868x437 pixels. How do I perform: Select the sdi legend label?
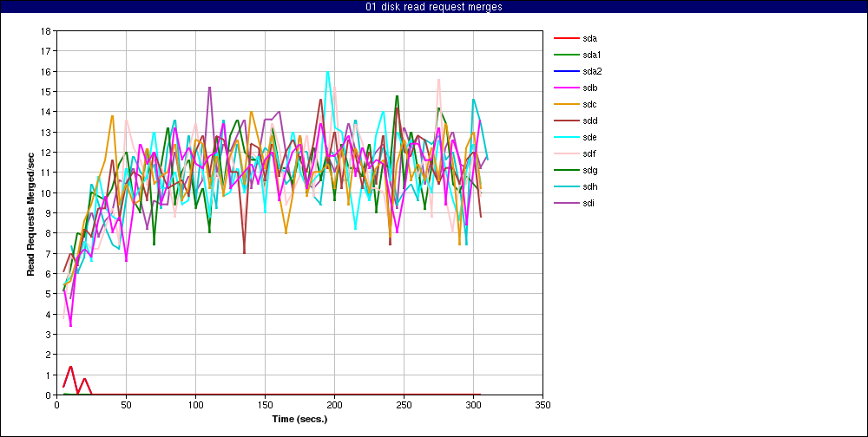tap(589, 203)
